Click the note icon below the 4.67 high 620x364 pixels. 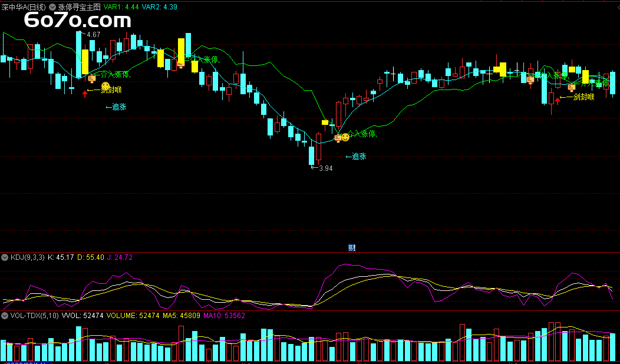92,79
